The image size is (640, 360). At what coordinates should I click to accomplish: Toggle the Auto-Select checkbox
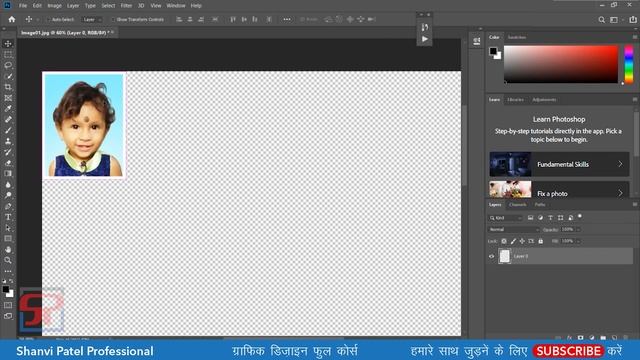point(48,19)
